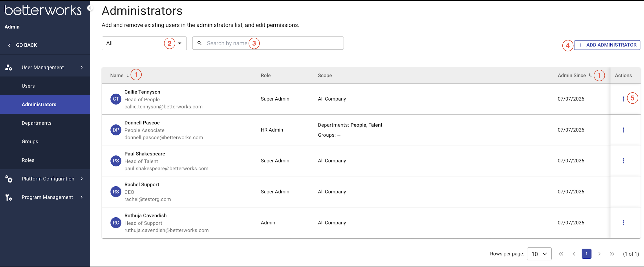Sort by the Admin Since arrows icon
This screenshot has height=267, width=644.
tap(590, 75)
